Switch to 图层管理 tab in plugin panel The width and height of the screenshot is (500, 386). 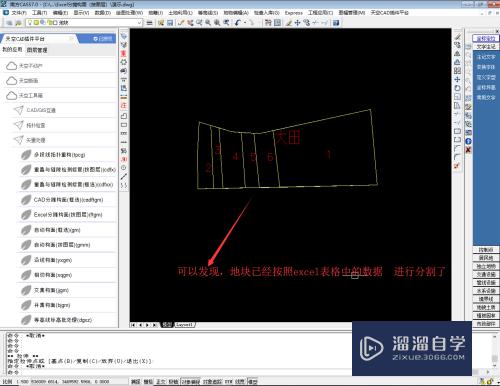[x=37, y=50]
